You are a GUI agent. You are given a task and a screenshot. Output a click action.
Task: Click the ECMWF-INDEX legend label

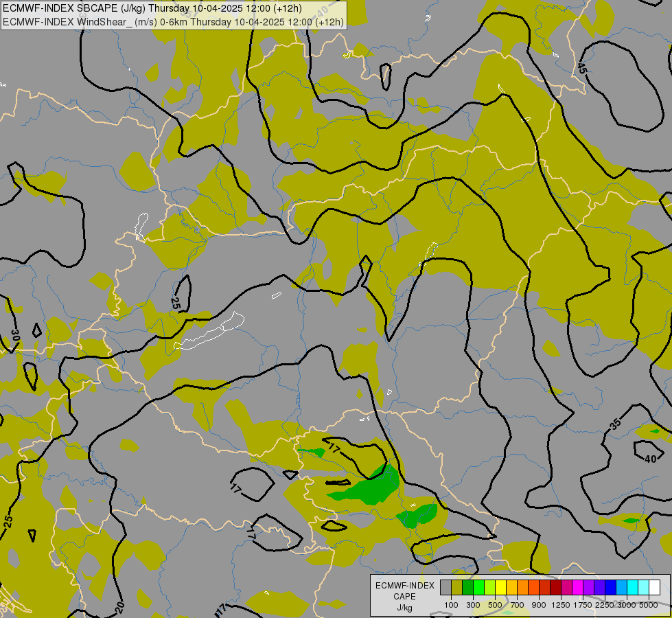tap(404, 586)
